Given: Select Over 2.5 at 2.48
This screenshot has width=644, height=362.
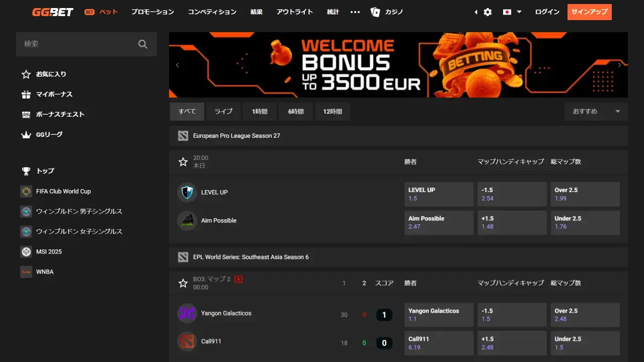Looking at the screenshot, I should point(585,315).
